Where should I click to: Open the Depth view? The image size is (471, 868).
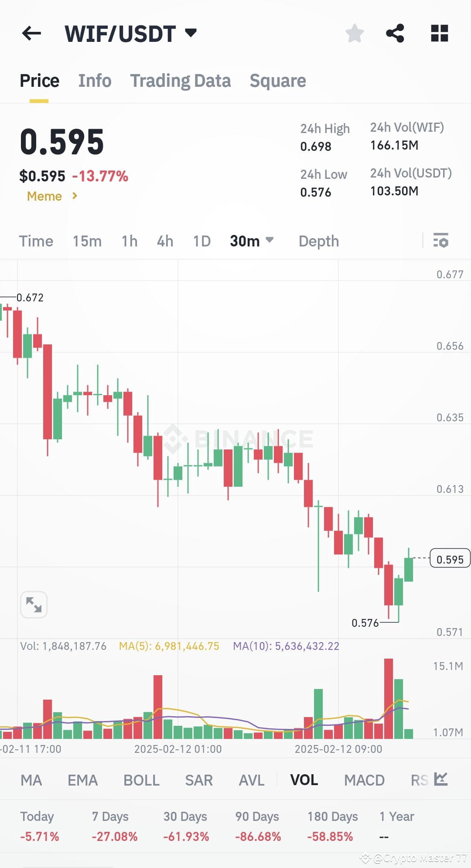click(x=318, y=240)
